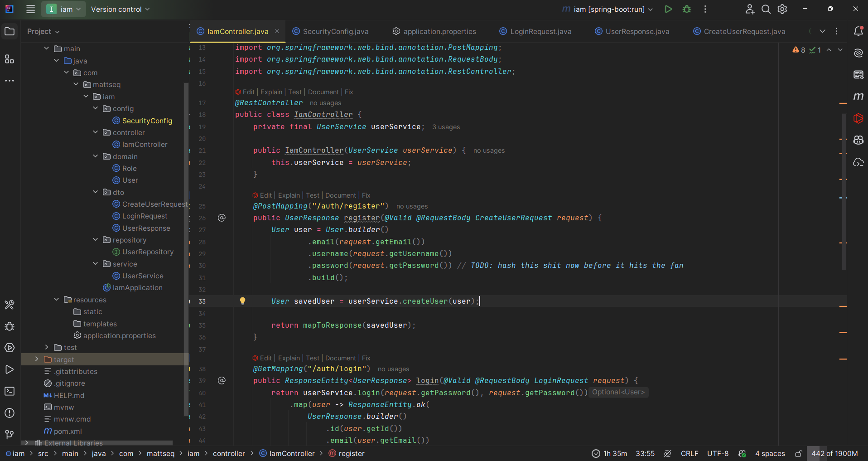Run the iam spring-boot configuration
Screen dimensions: 868x461
668,9
